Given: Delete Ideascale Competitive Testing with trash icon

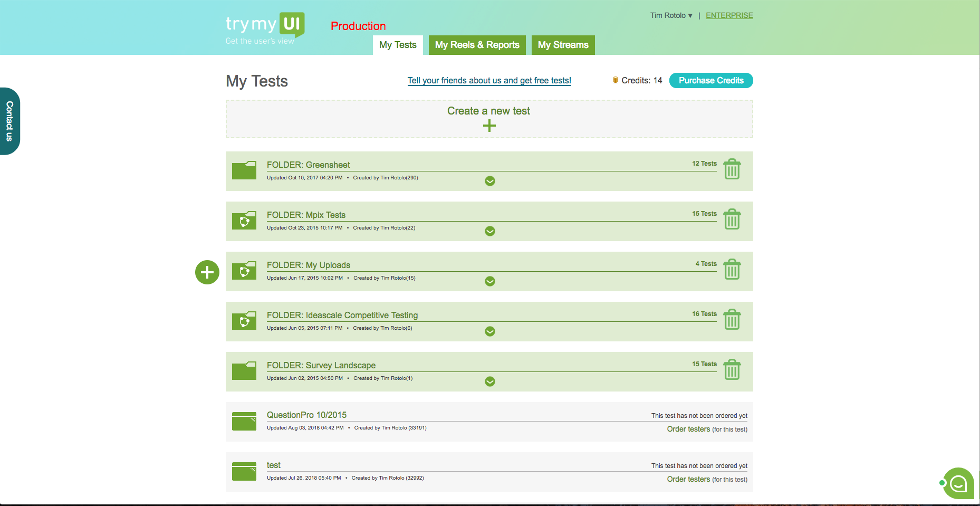Looking at the screenshot, I should point(732,319).
